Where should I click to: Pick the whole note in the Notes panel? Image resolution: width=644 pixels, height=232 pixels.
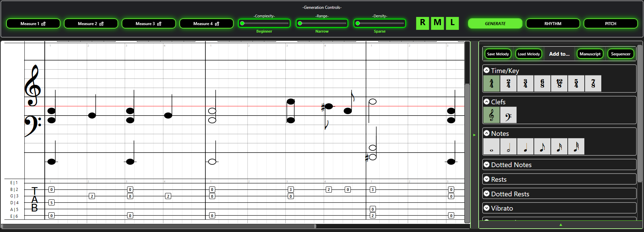(x=491, y=146)
